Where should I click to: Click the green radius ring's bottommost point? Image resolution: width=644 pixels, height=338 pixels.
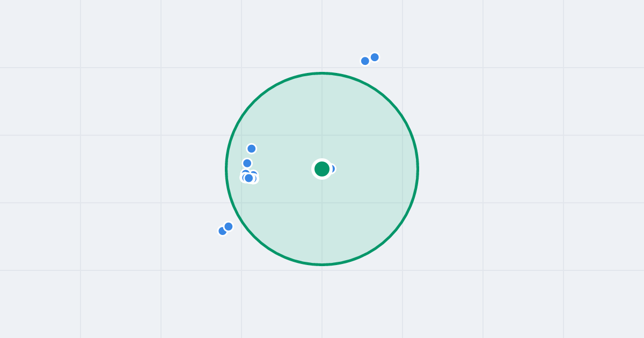pyautogui.click(x=322, y=264)
